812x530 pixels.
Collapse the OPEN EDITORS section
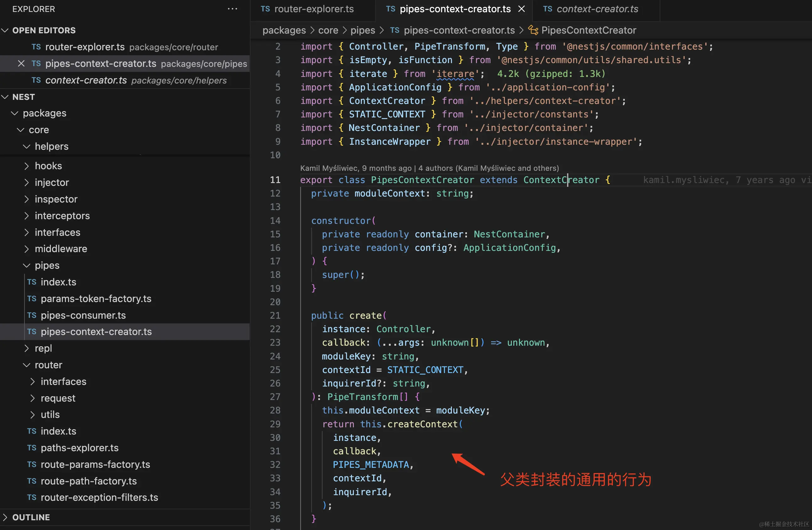click(x=5, y=30)
